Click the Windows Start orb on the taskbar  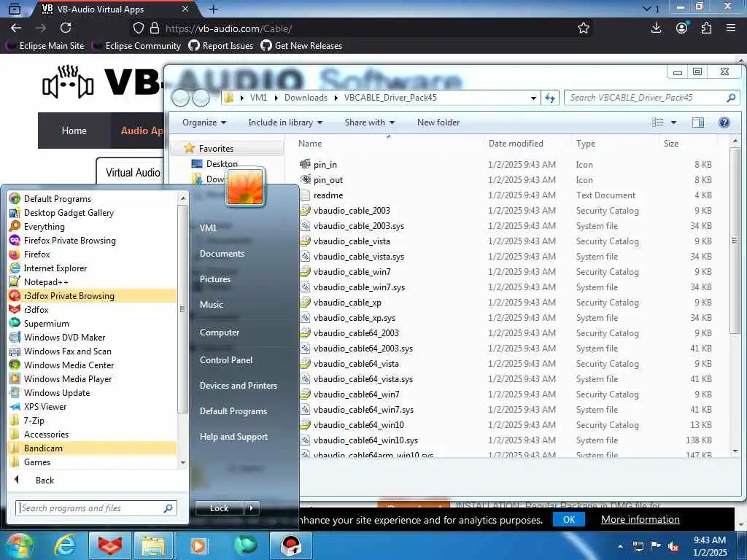[x=20, y=545]
